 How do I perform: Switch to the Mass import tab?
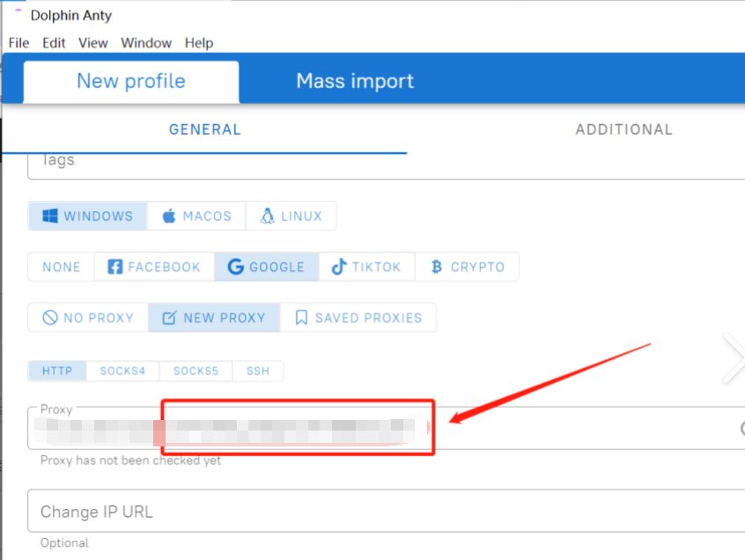coord(355,81)
